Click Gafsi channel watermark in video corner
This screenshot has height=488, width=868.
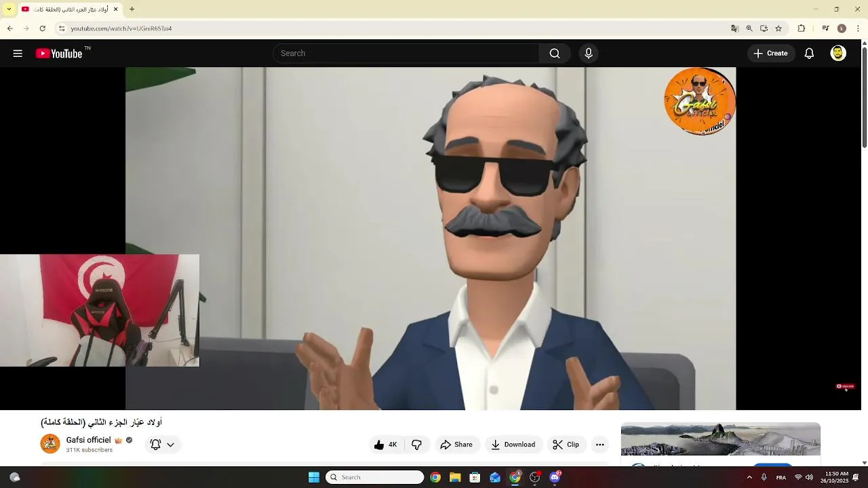tap(700, 101)
